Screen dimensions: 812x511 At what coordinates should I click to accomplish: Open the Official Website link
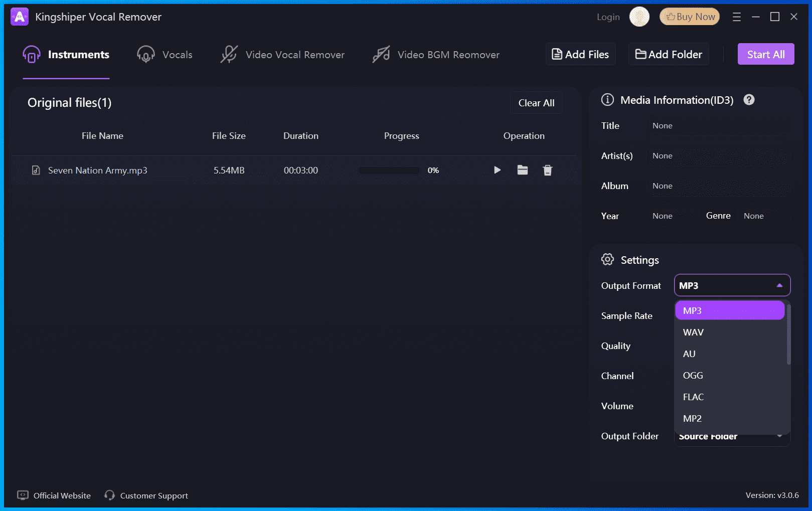pos(62,495)
